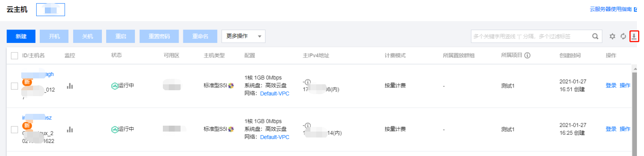Open the monitoring chart icon for the second instance

click(x=70, y=129)
